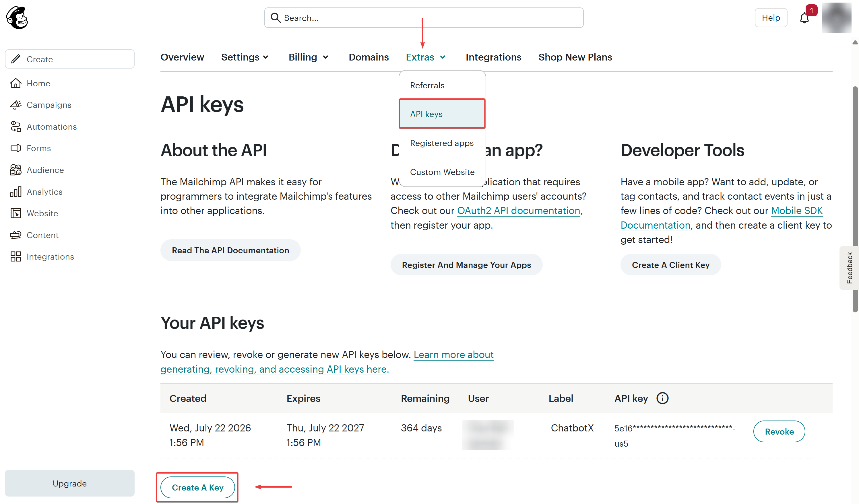The image size is (859, 504).
Task: Click Create A Client Key button
Action: pyautogui.click(x=671, y=265)
